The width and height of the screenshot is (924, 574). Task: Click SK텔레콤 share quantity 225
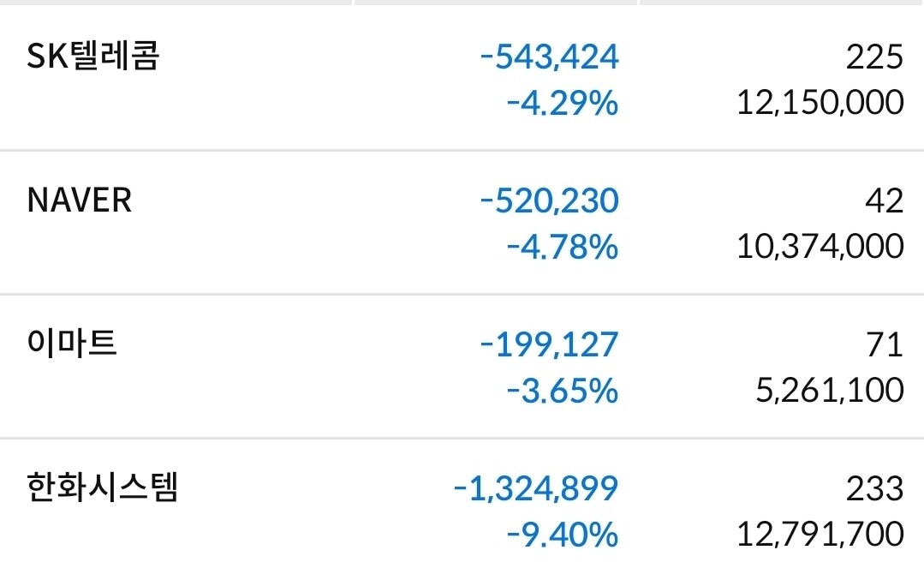pos(874,57)
